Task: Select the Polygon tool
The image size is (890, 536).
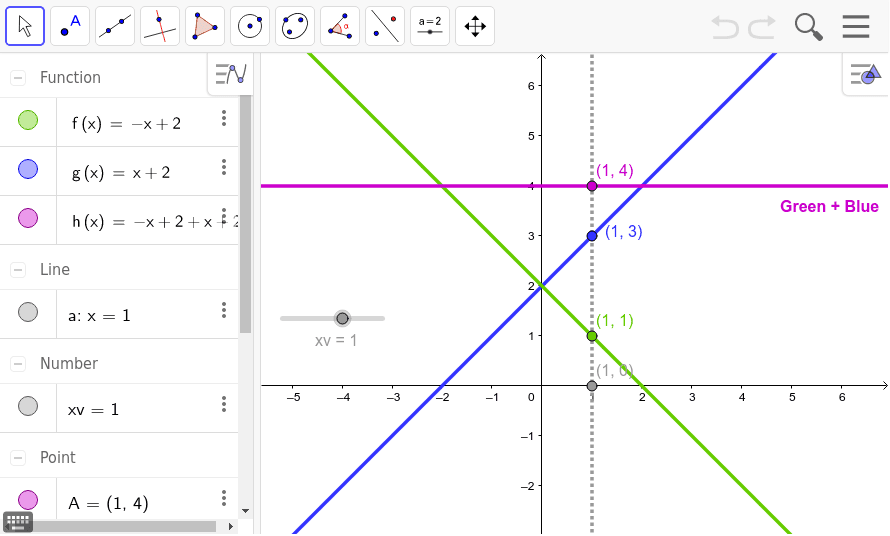Action: pos(205,26)
